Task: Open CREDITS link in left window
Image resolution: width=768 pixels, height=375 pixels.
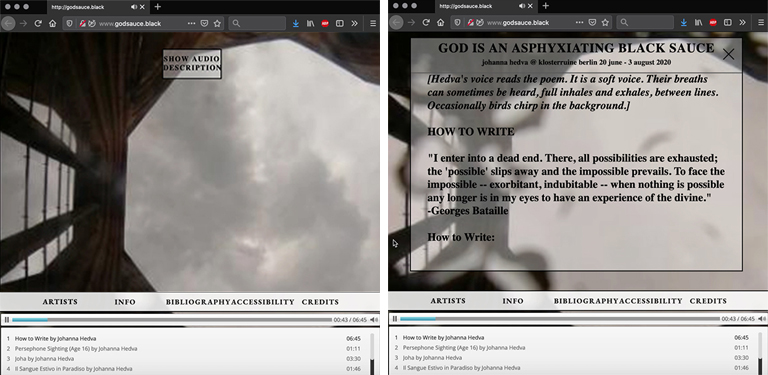Action: (x=320, y=302)
